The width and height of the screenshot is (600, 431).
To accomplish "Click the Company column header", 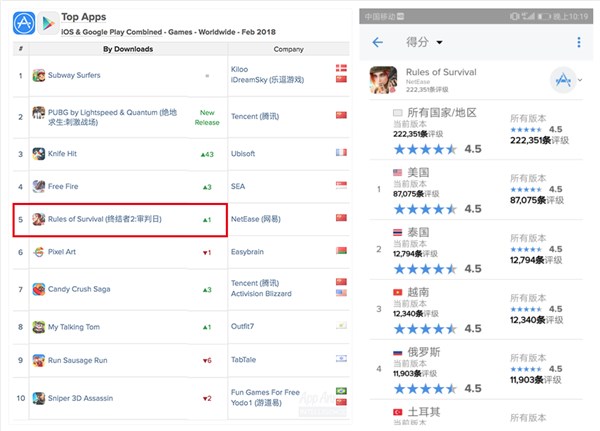I will (x=288, y=47).
